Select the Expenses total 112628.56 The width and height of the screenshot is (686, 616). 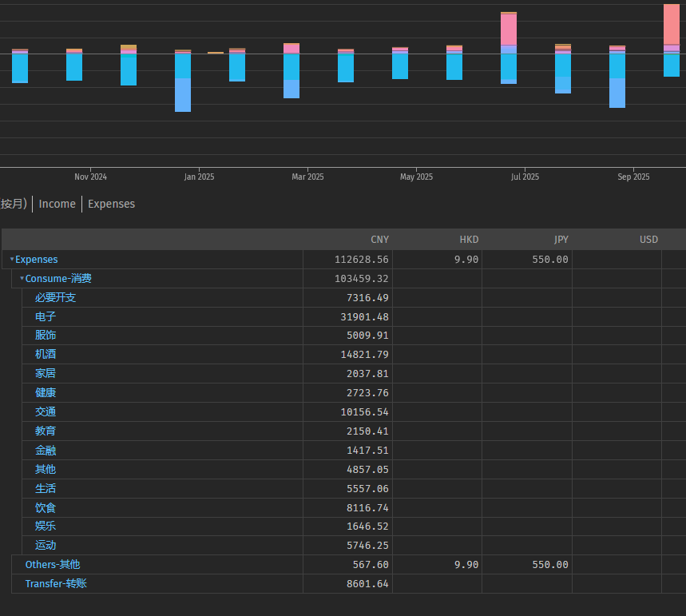click(x=362, y=260)
